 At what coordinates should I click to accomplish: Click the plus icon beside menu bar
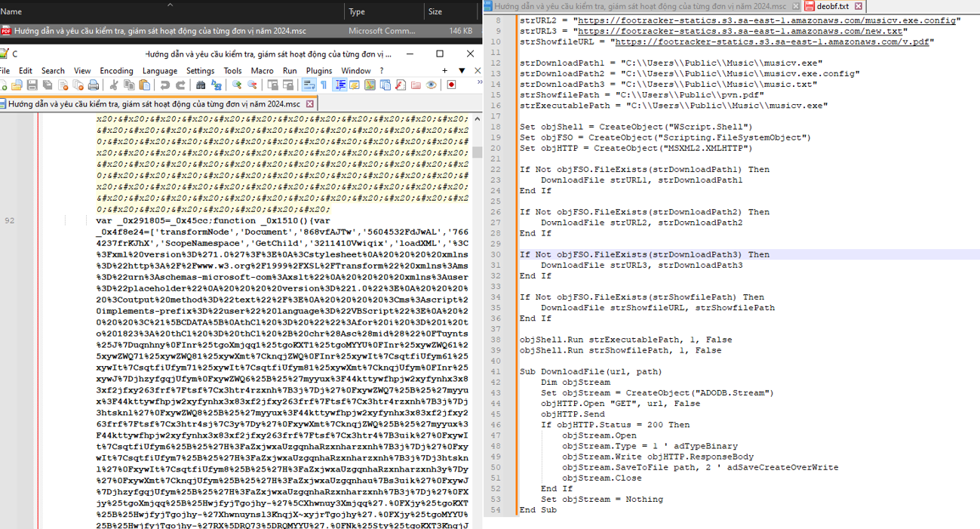click(444, 70)
